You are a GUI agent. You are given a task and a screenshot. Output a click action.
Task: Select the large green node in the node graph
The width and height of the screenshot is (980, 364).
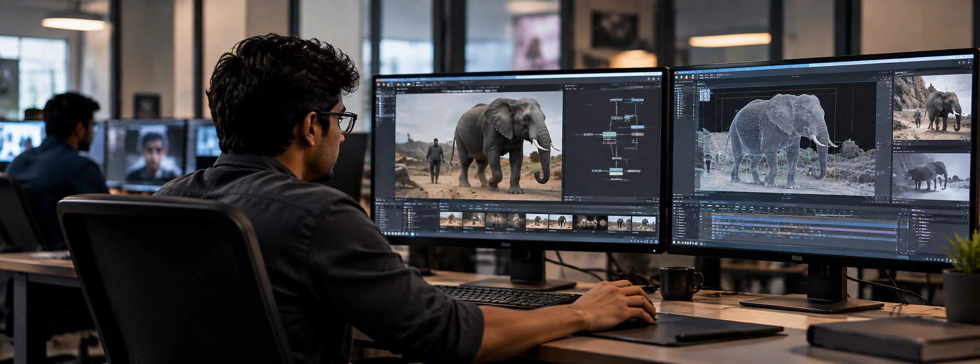click(609, 135)
